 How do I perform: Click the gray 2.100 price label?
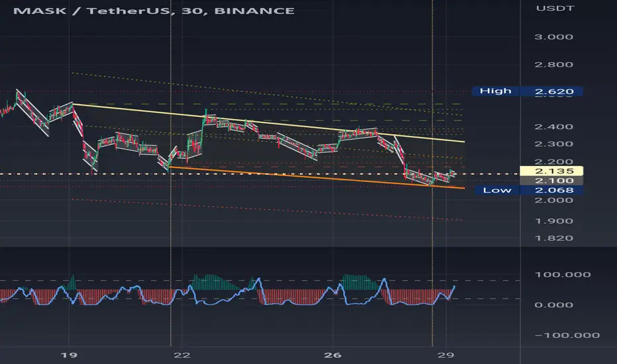pyautogui.click(x=551, y=181)
